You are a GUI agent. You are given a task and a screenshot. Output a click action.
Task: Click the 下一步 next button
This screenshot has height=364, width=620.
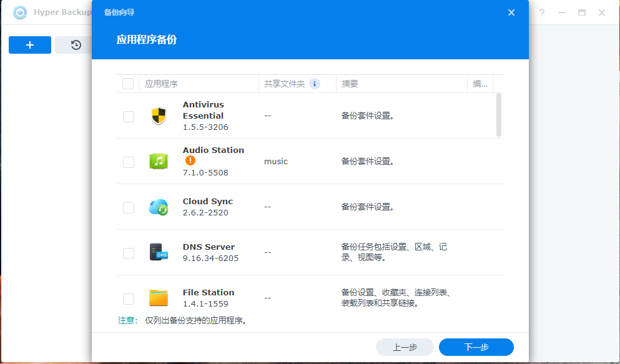pyautogui.click(x=476, y=347)
